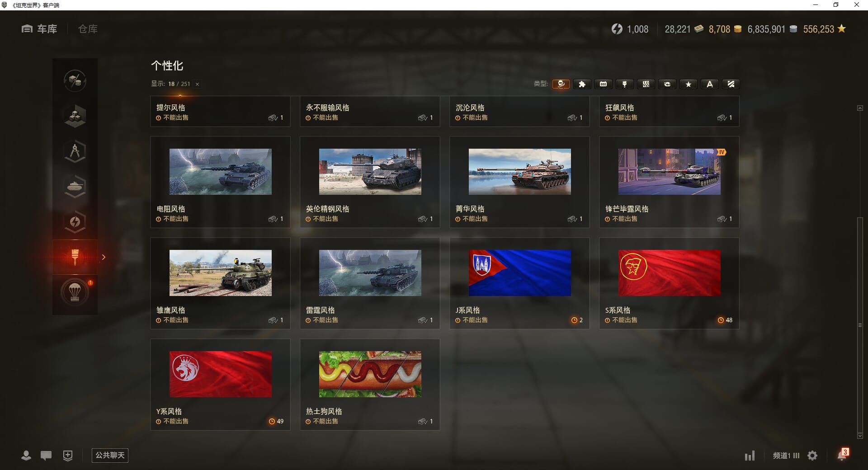868x470 pixels.
Task: Toggle the puzzle piece type filter
Action: [x=582, y=84]
